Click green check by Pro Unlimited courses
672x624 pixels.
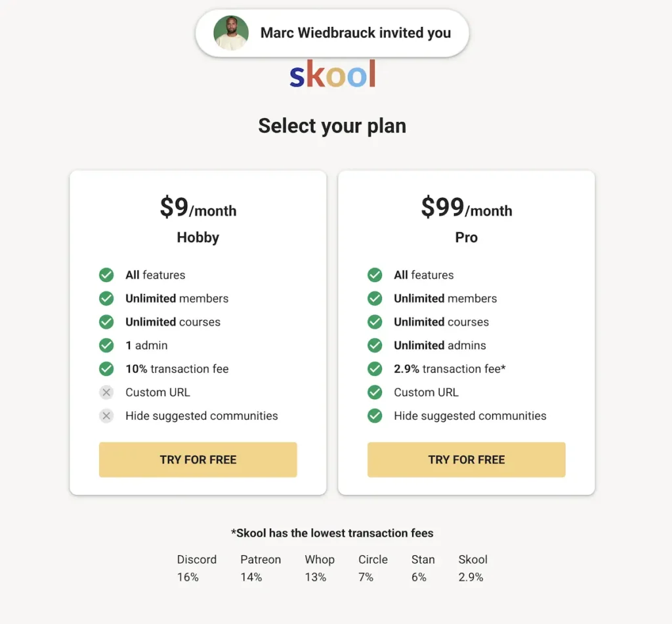click(375, 322)
